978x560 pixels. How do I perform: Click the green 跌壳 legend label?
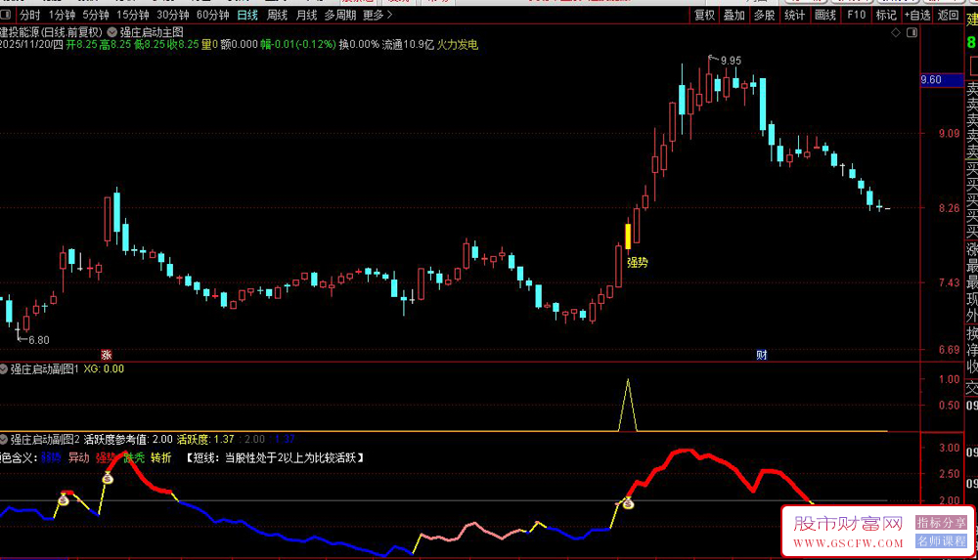point(134,457)
